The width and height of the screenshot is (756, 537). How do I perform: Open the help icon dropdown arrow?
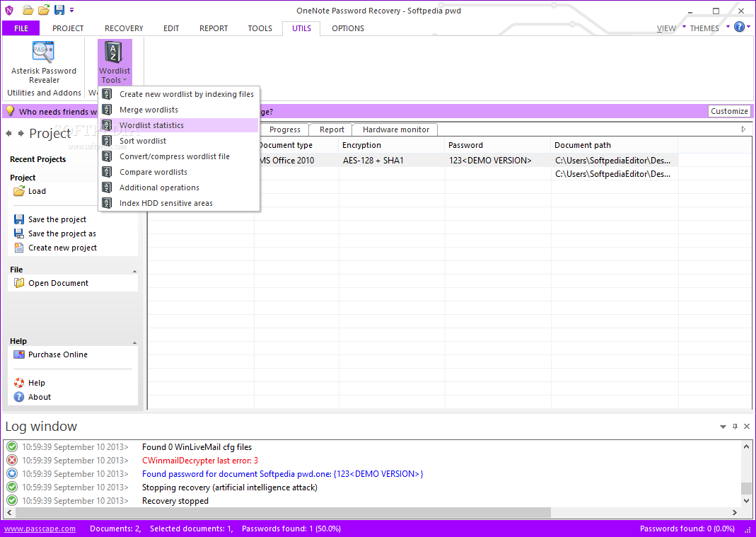749,27
